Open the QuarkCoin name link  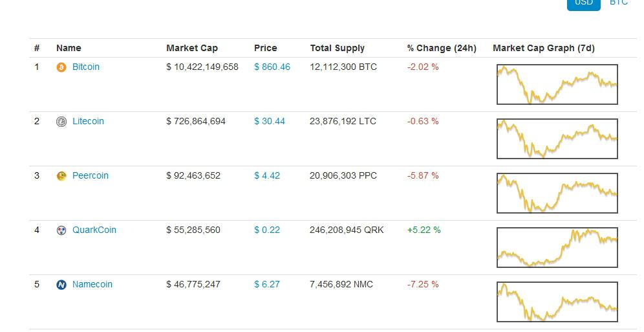[94, 230]
